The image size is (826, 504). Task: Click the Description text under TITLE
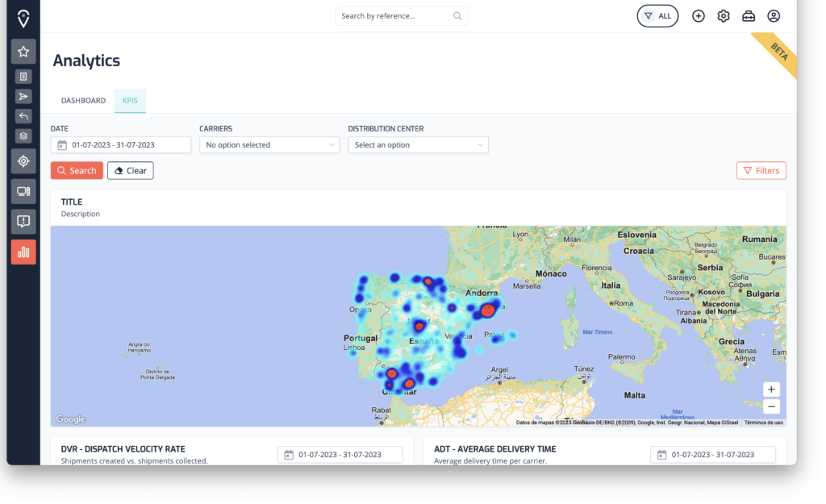tap(81, 214)
